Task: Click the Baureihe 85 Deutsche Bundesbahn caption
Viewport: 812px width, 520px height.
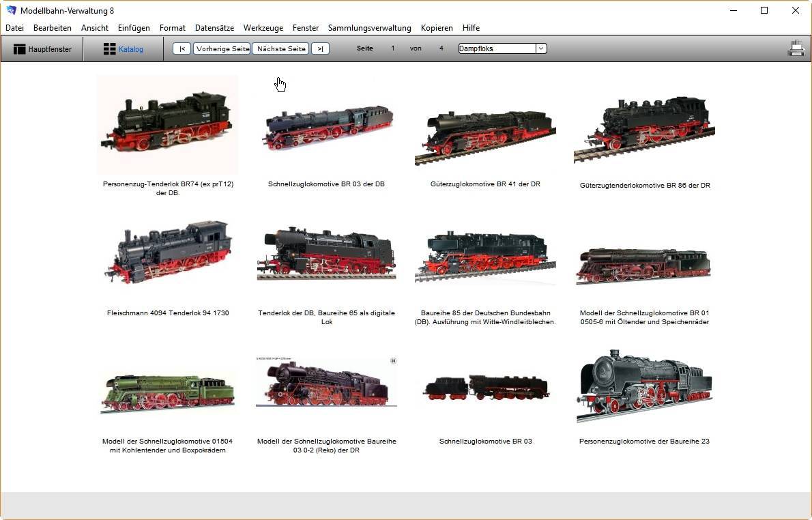Action: click(485, 317)
